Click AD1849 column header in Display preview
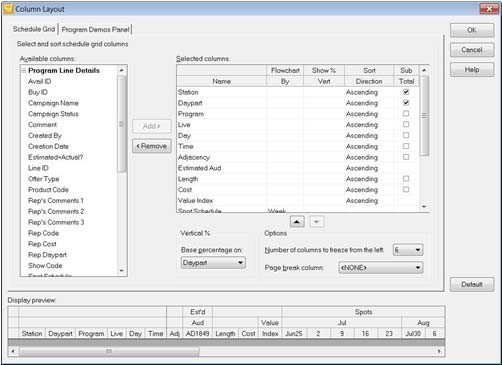Screen dimensions: 502x365 [x=197, y=333]
